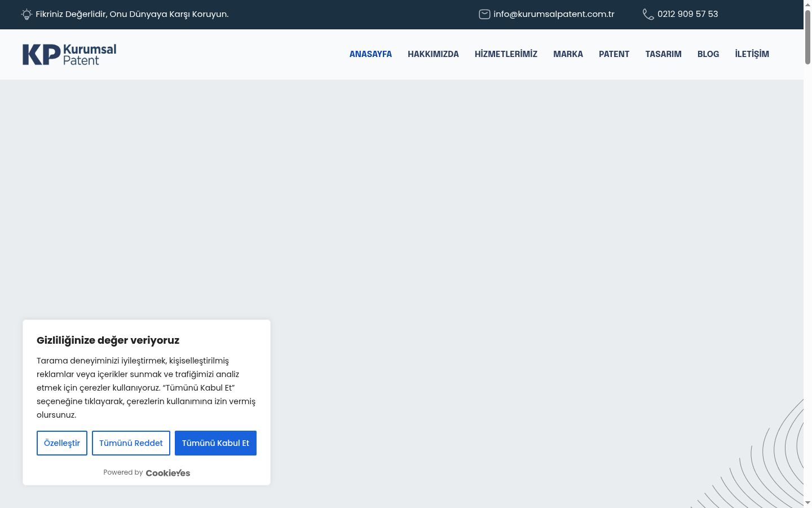Click the phone handset icon

coord(648,14)
